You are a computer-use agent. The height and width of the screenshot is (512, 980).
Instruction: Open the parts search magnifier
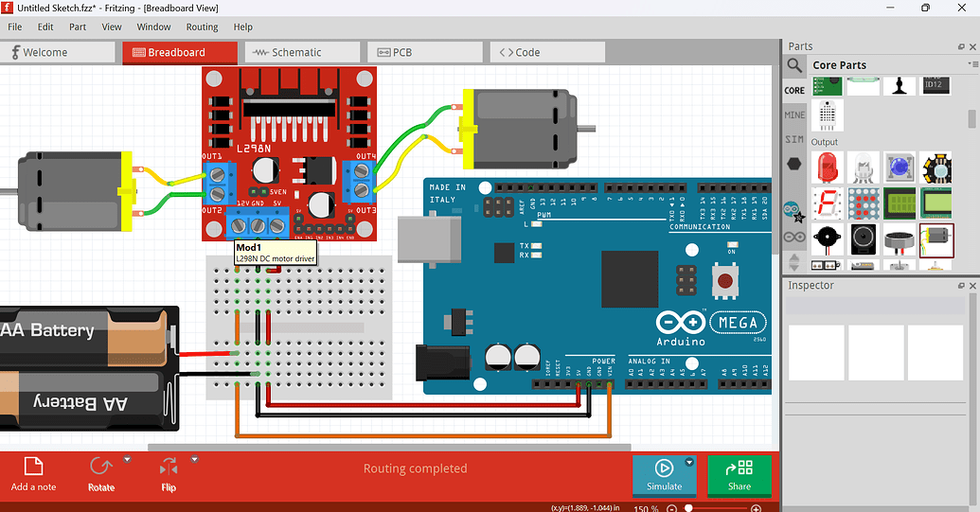[794, 65]
